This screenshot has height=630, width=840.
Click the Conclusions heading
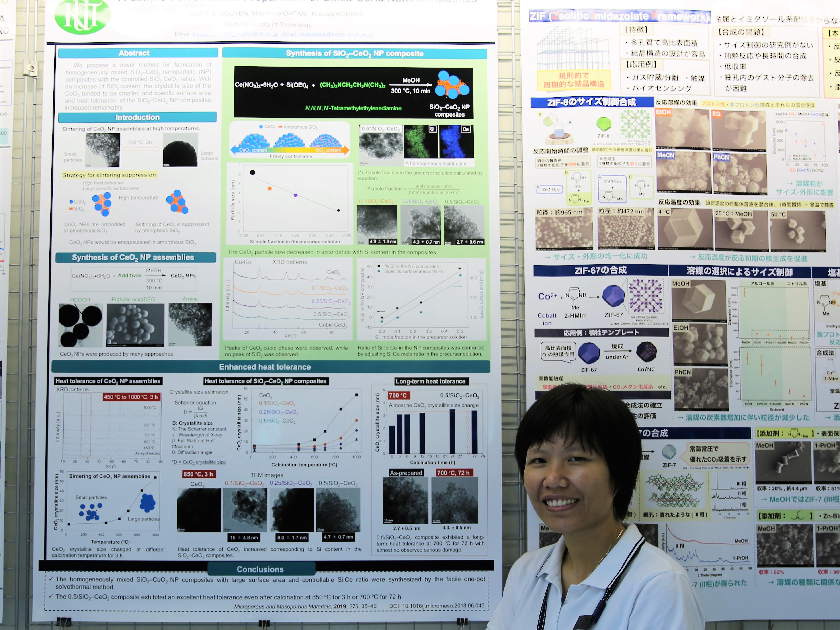click(261, 569)
